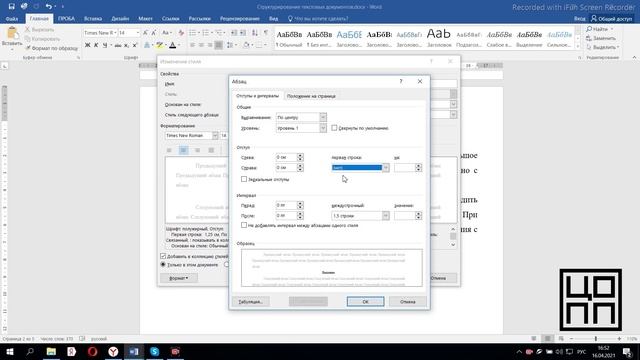Open Times New Roman dropdown in Изменение стиля dialog
640x360 pixels.
(215, 136)
